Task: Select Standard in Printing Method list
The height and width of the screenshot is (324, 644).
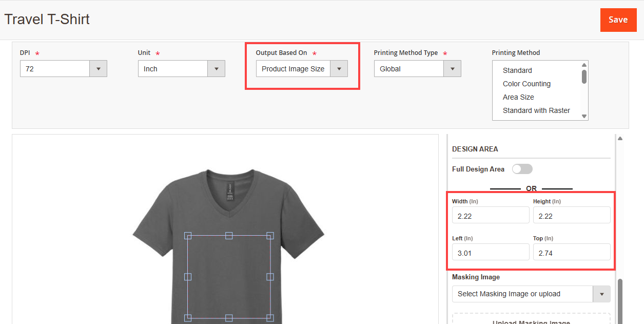Action: (x=517, y=70)
